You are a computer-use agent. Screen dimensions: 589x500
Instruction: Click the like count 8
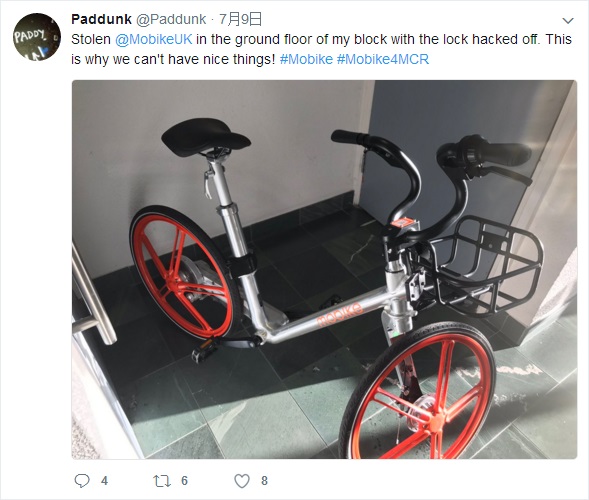click(264, 481)
